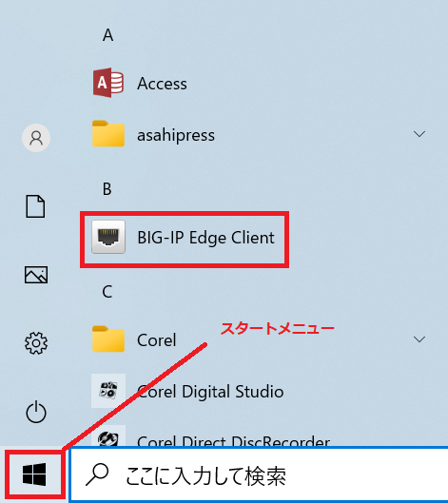The height and width of the screenshot is (503, 448).
Task: Expand the Corel folder chevron
Action: [419, 339]
